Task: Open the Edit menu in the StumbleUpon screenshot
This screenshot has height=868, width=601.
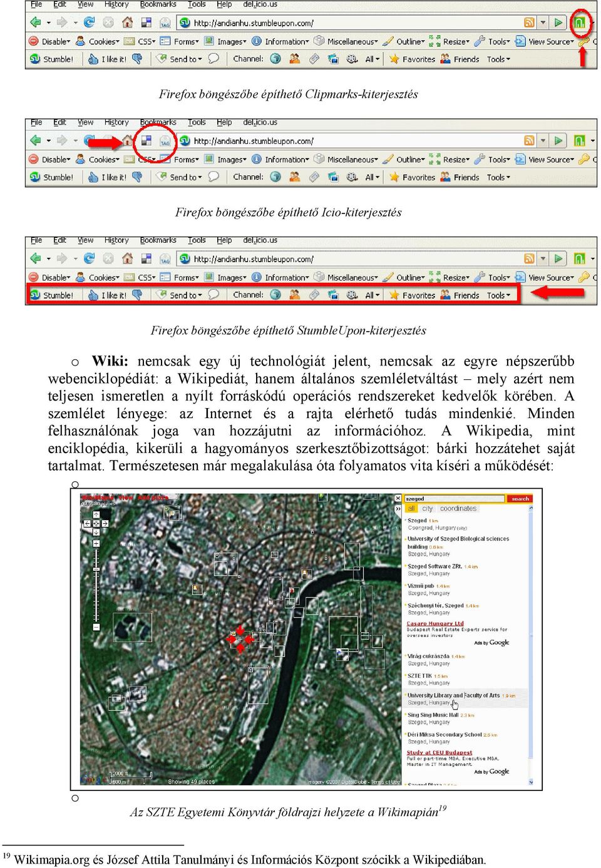Action: (x=59, y=240)
